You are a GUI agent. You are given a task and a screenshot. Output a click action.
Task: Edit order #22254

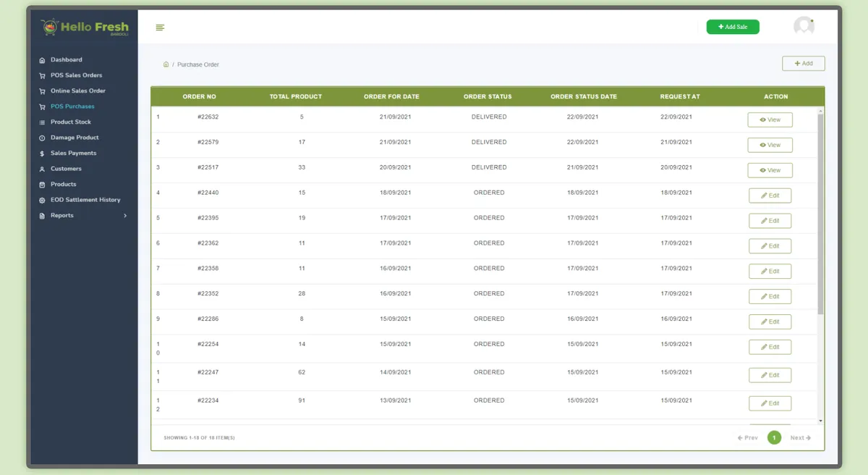(x=770, y=348)
